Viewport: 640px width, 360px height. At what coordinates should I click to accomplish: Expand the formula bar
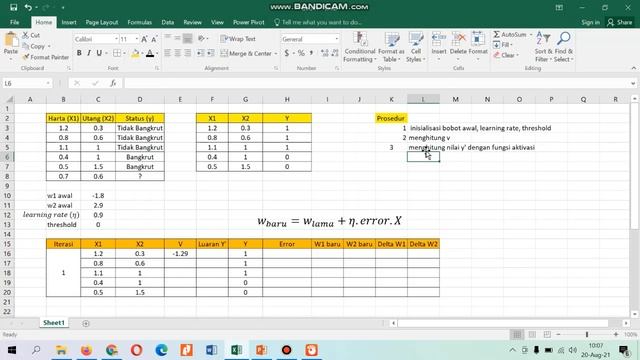pos(633,83)
